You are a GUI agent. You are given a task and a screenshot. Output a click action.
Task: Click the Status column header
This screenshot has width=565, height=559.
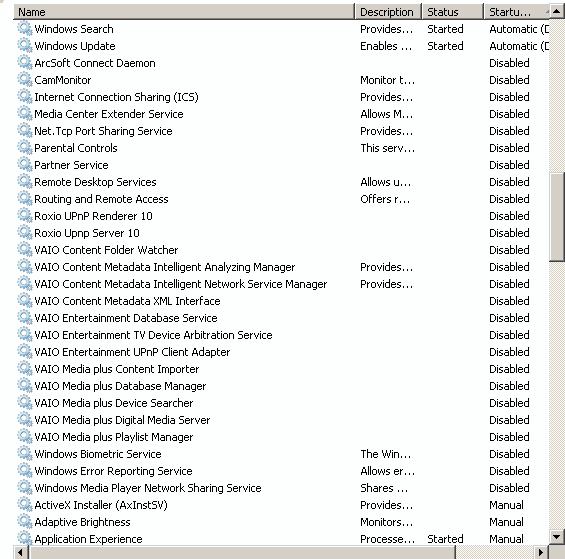point(452,12)
